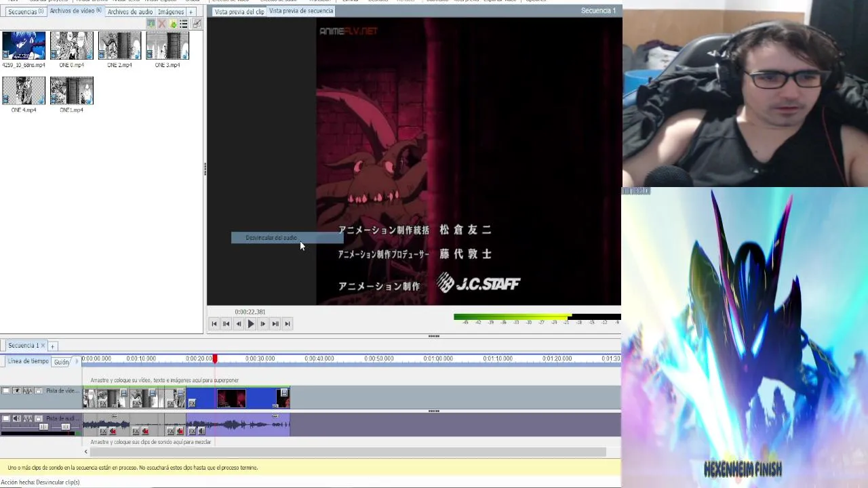Switch to Vista previa del clip tab

239,12
